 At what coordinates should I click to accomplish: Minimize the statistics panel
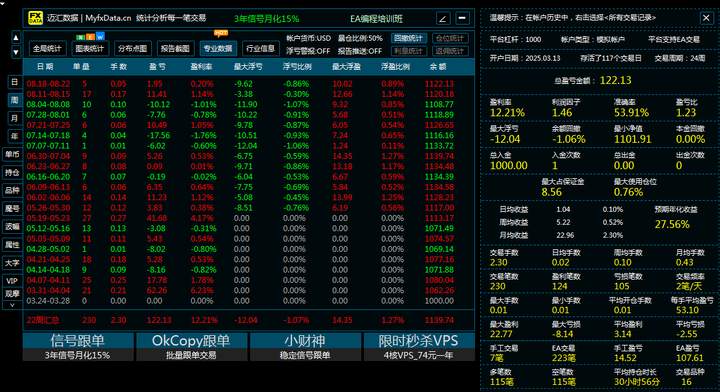[462, 18]
